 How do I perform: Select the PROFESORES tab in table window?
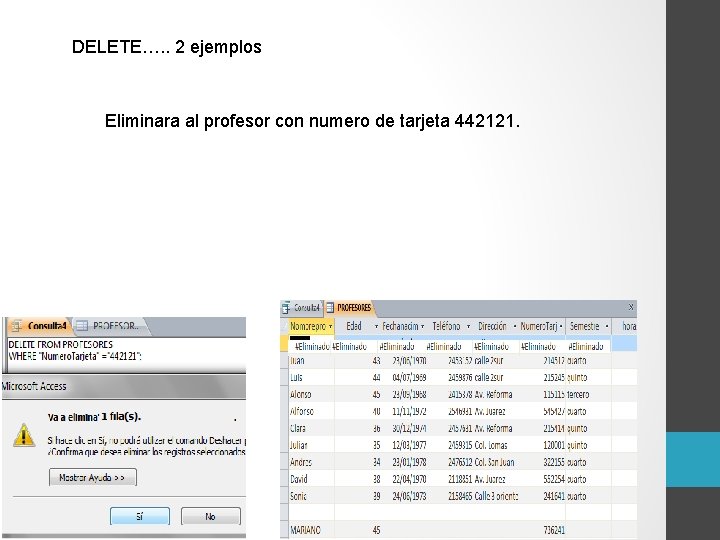pos(349,308)
